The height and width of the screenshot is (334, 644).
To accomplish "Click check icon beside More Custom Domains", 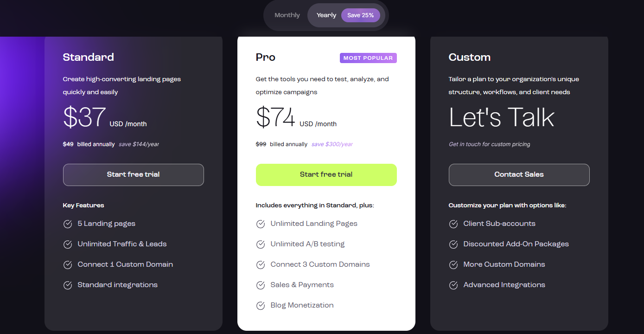I will point(453,265).
